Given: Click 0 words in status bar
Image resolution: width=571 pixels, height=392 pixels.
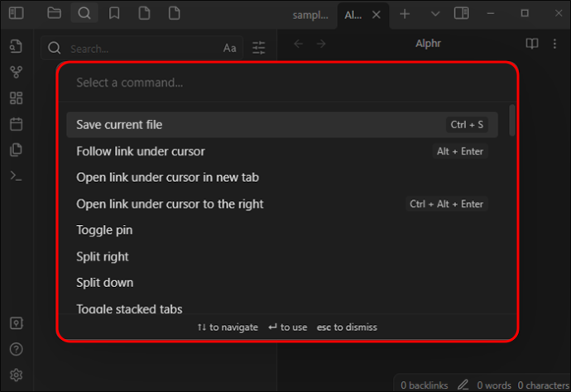Looking at the screenshot, I should coord(494,385).
